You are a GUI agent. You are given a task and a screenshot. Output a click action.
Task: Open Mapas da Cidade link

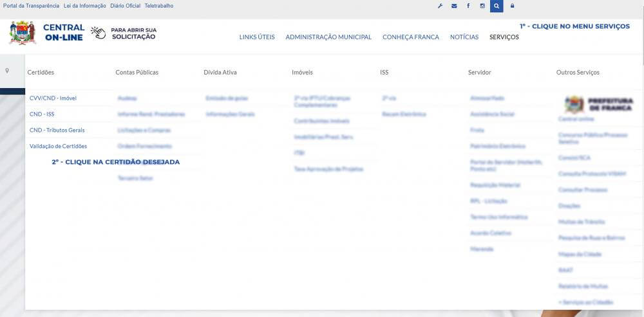point(580,254)
